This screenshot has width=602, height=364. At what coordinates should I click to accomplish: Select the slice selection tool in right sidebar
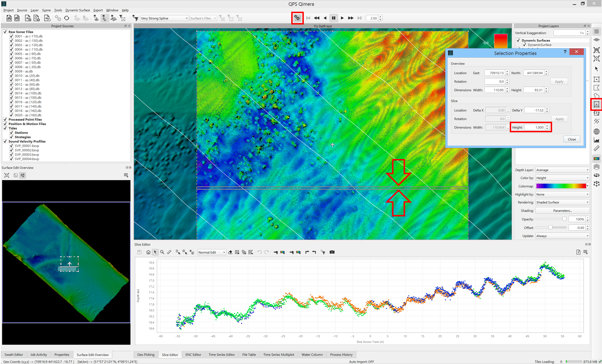596,104
